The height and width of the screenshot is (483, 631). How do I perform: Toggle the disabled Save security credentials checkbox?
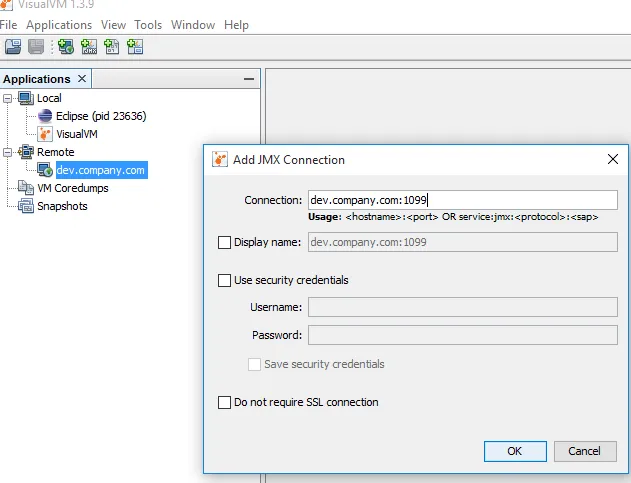tap(254, 364)
